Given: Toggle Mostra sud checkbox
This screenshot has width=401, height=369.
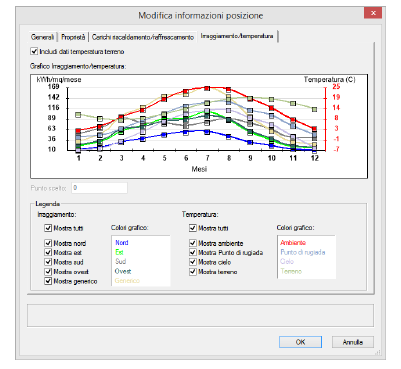Looking at the screenshot, I should (48, 262).
